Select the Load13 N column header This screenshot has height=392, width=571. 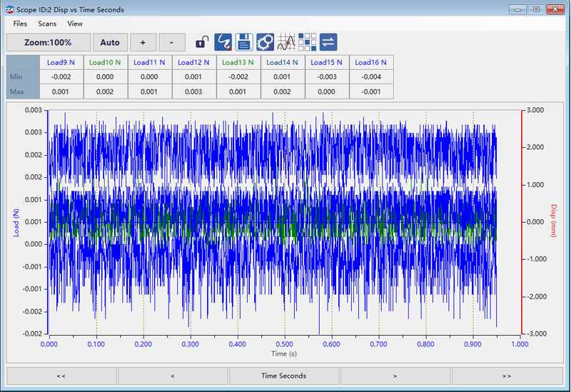point(238,62)
